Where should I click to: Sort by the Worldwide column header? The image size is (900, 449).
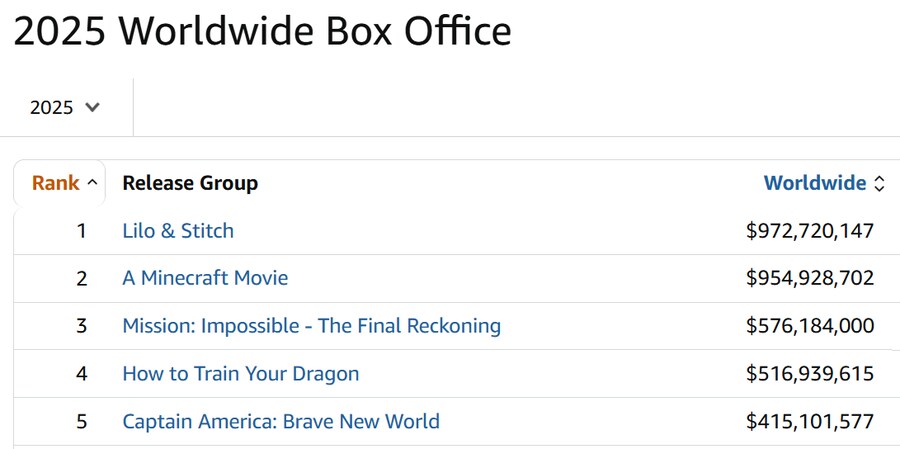814,183
